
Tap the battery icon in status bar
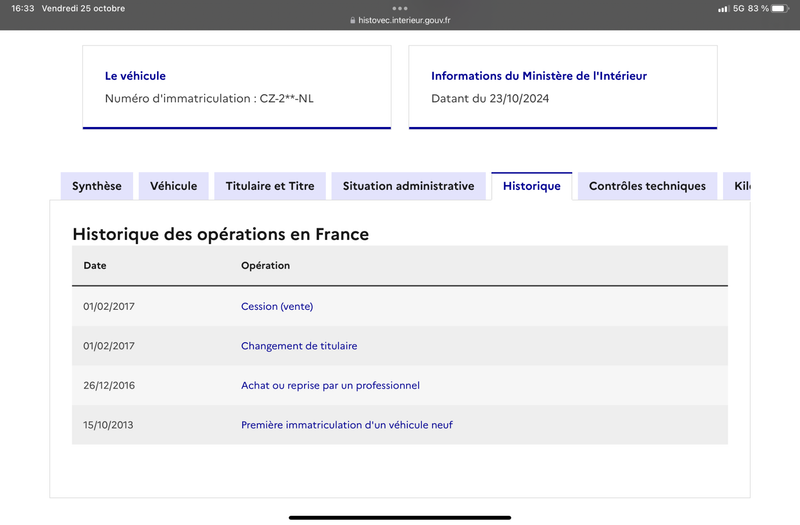(x=780, y=8)
